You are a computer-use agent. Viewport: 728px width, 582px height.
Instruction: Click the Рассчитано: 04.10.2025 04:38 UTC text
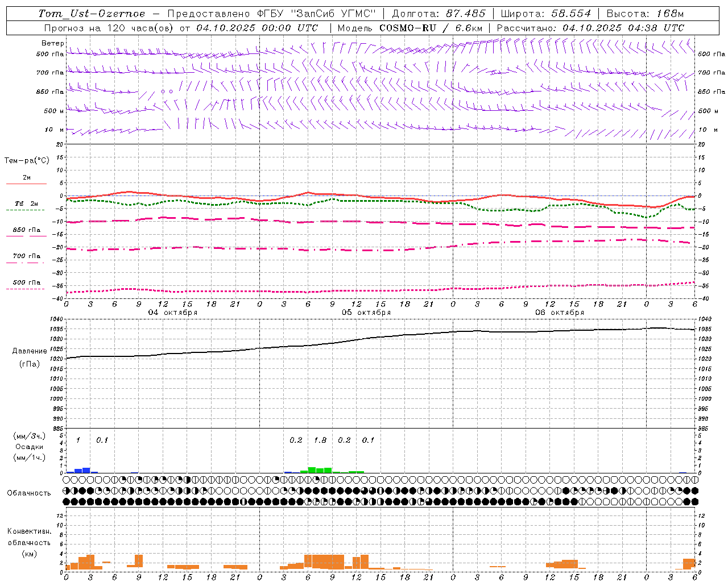tap(590, 28)
